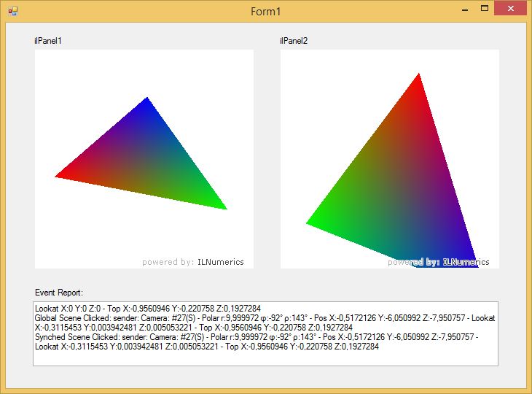Click the ilPanel2 label
The image size is (532, 394).
(294, 41)
